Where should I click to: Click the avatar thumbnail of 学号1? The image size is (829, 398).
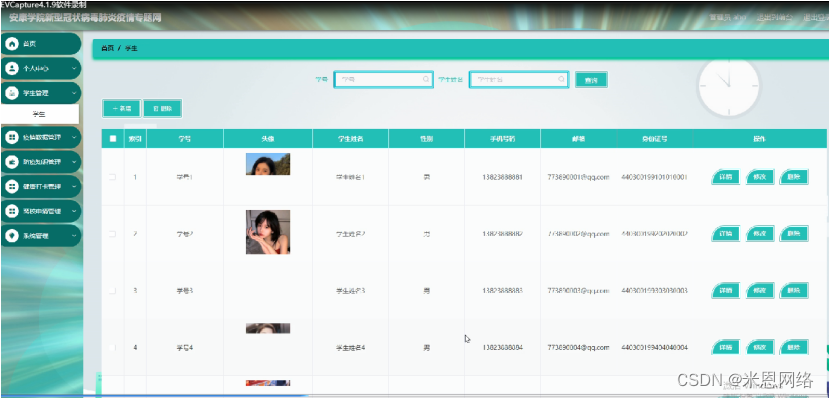click(268, 164)
